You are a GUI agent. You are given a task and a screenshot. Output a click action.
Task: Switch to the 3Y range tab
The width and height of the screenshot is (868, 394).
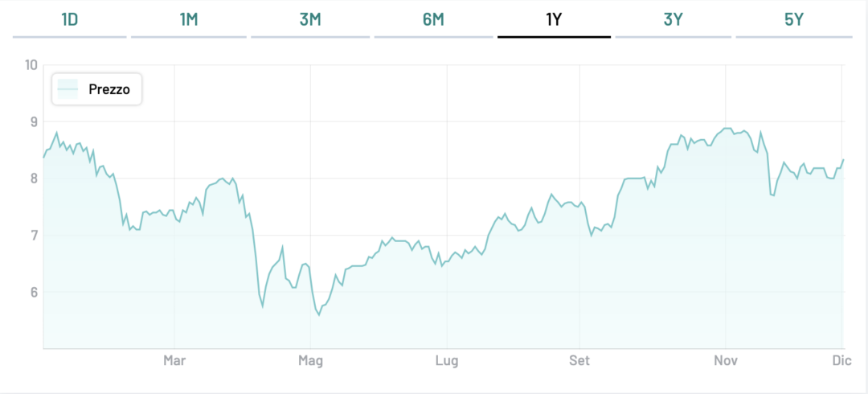674,20
